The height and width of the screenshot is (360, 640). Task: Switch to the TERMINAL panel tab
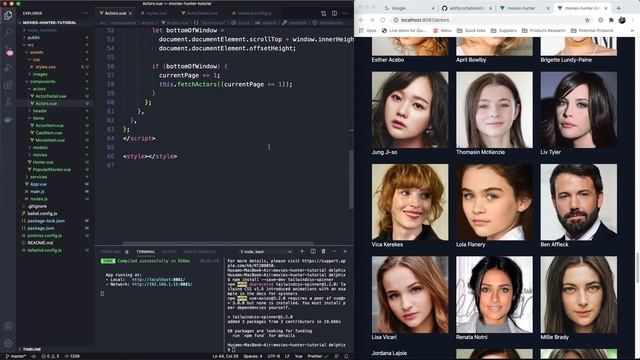tap(145, 252)
